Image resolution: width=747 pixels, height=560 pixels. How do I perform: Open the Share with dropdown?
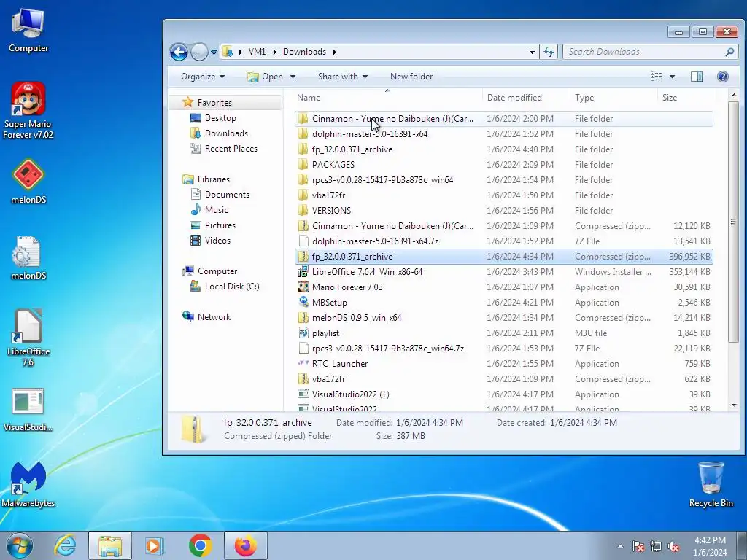coord(343,77)
